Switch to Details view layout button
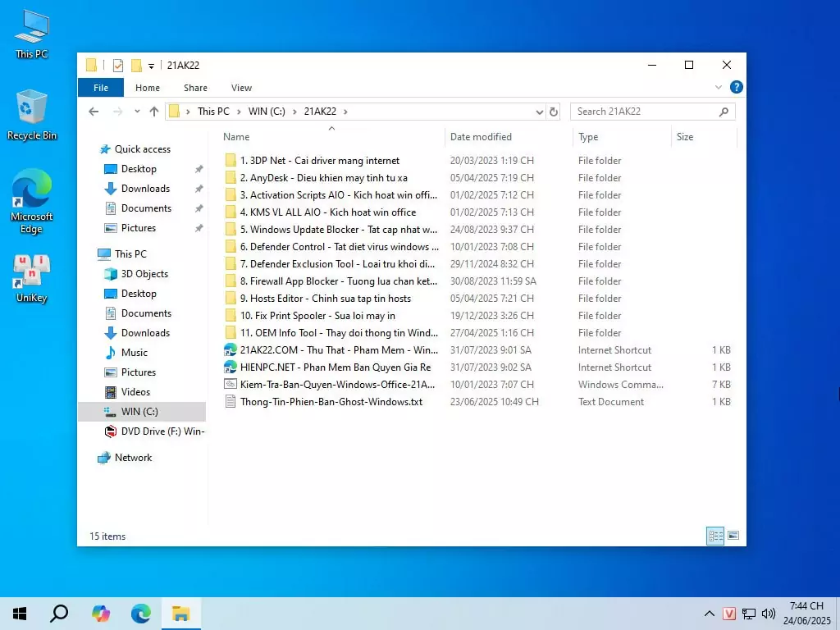This screenshot has width=840, height=630. point(715,536)
